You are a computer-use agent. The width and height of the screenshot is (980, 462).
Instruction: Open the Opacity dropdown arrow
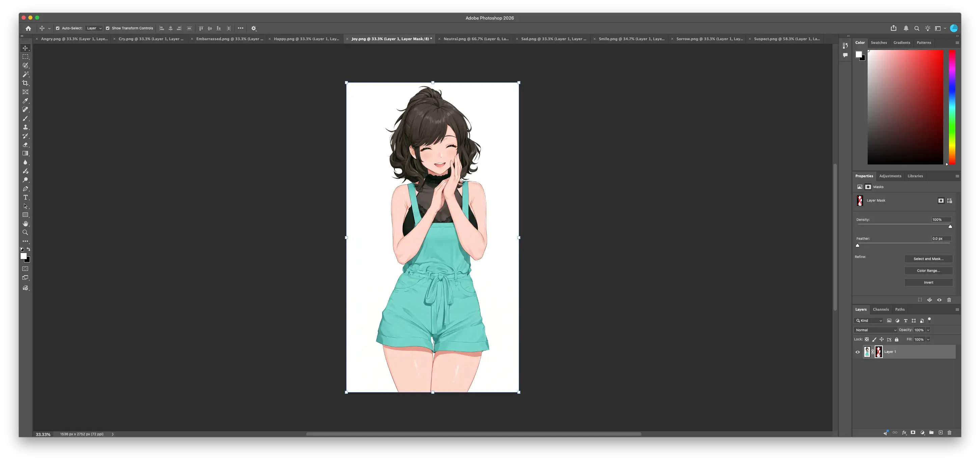(928, 330)
